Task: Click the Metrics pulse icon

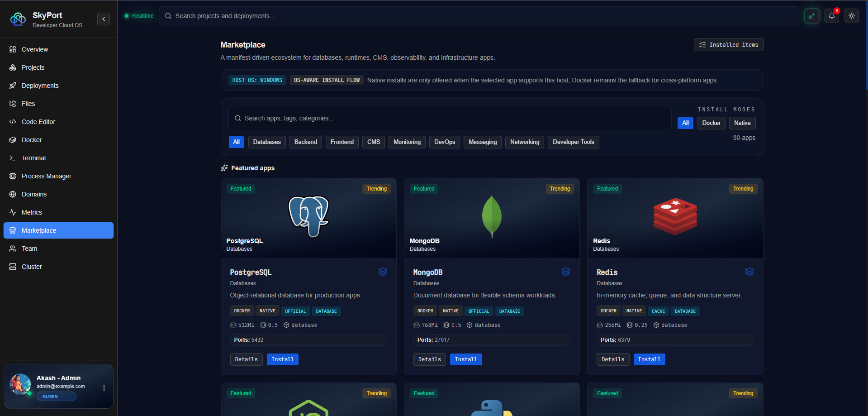Action: coord(13,212)
